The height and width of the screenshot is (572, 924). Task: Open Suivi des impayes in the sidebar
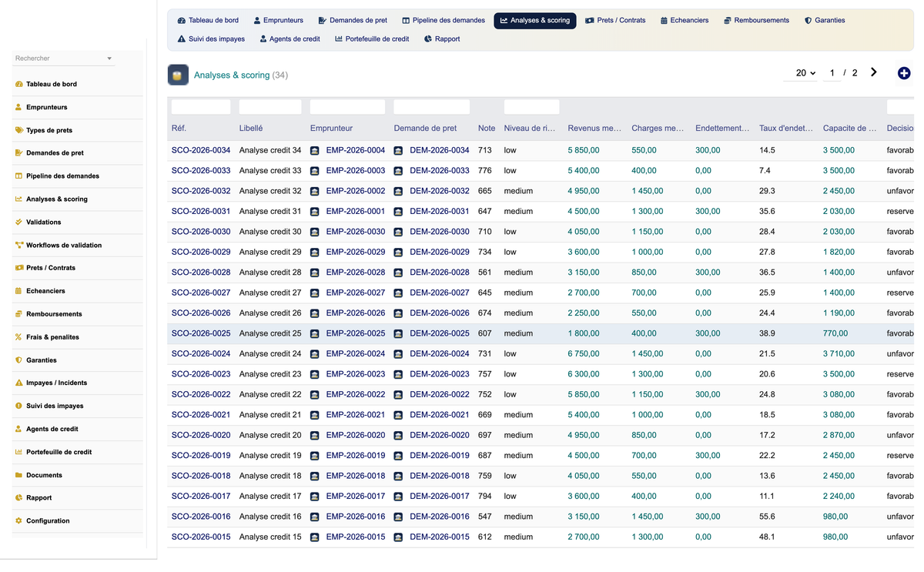55,406
